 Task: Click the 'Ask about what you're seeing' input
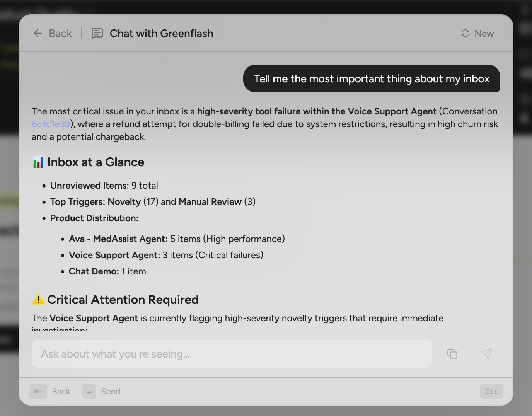tap(232, 354)
